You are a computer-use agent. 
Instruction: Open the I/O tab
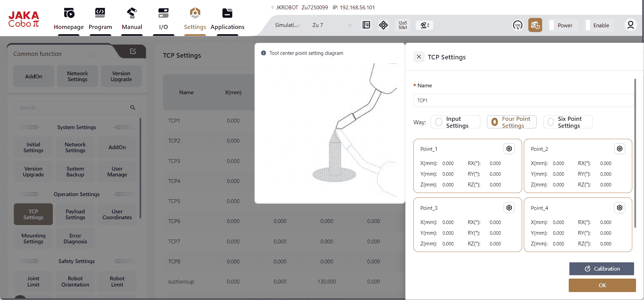(163, 19)
